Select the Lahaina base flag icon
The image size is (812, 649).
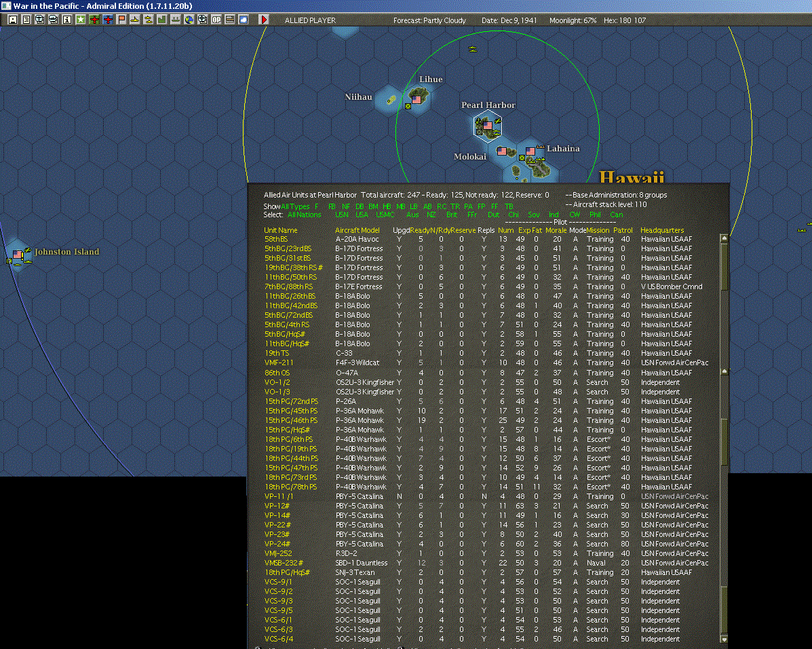coord(530,151)
